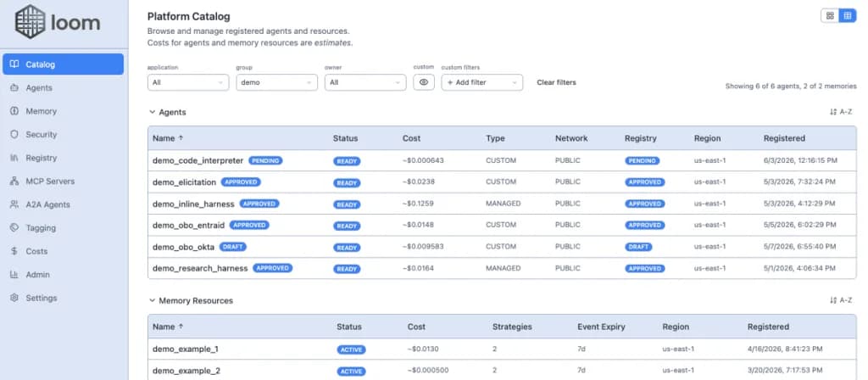Switch to grid card view

click(x=830, y=15)
